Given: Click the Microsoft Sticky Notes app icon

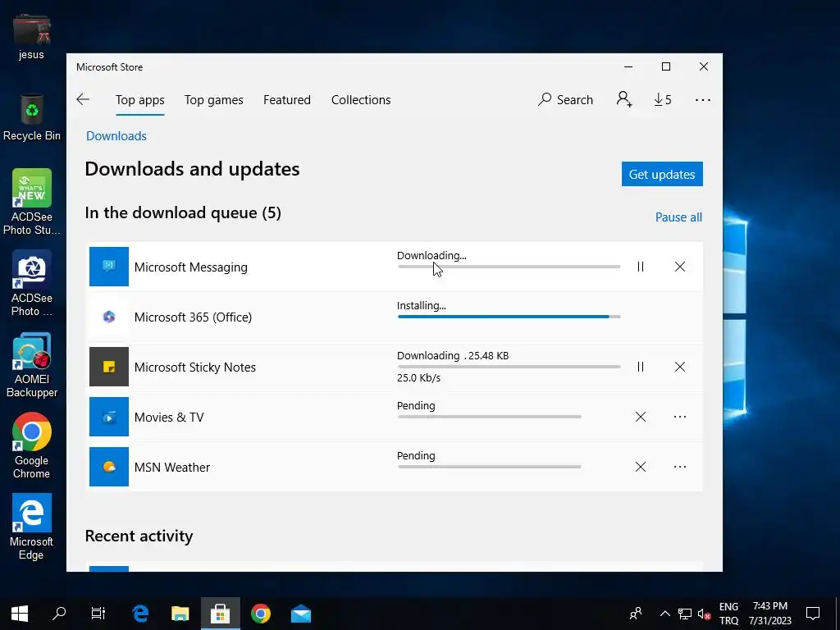Looking at the screenshot, I should 109,367.
